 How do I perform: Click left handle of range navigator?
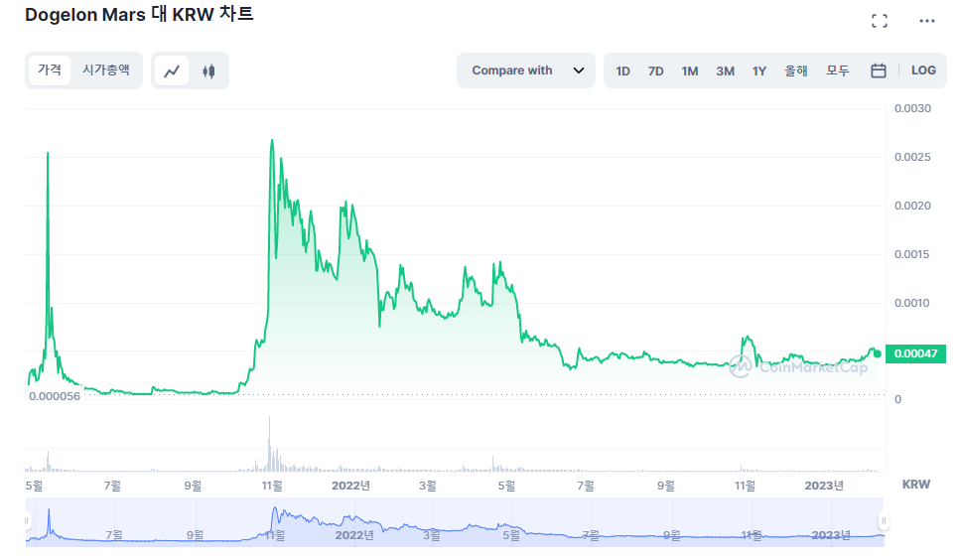click(27, 521)
